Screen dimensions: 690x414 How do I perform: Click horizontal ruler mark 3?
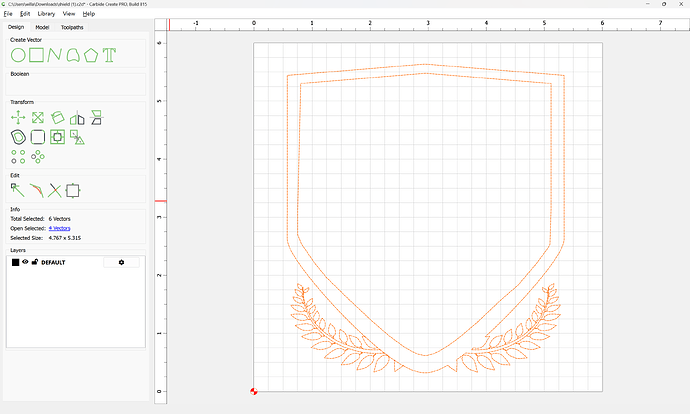coord(428,23)
